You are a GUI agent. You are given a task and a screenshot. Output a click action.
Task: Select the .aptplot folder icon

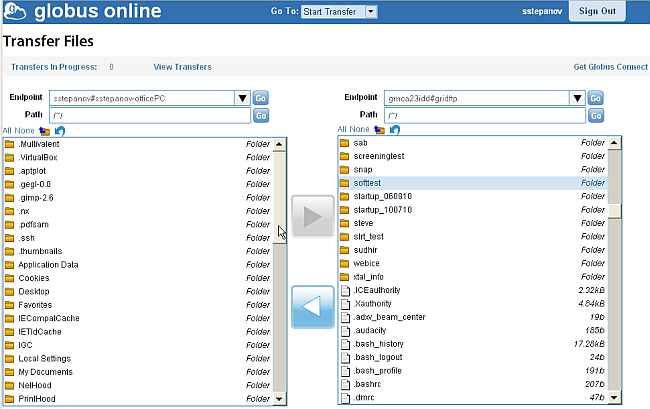(9, 171)
